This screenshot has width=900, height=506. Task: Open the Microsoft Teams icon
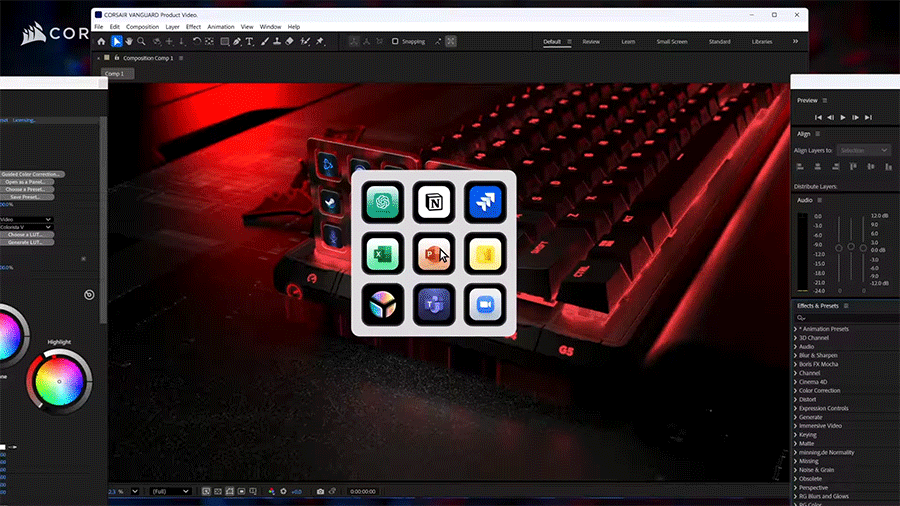(x=434, y=305)
